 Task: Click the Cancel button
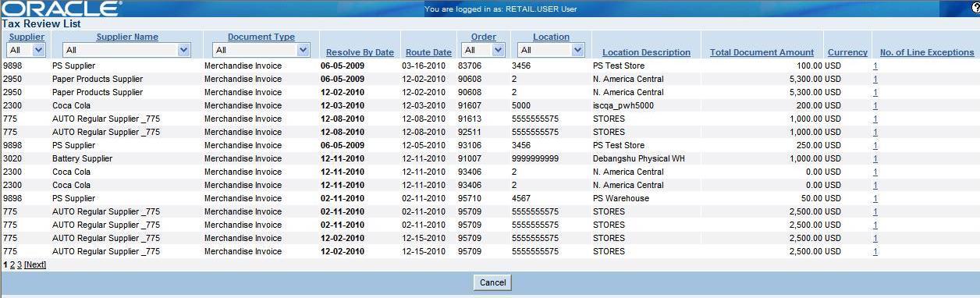(x=492, y=282)
